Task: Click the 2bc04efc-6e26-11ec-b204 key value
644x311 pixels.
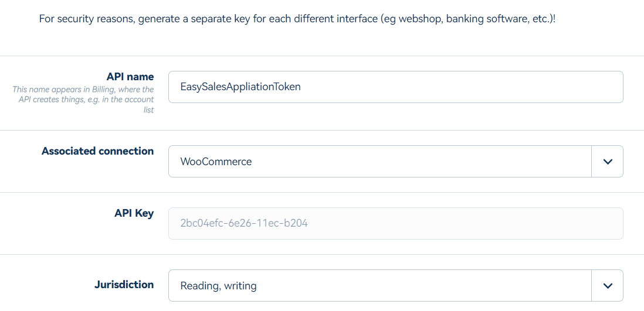Action: pos(244,224)
